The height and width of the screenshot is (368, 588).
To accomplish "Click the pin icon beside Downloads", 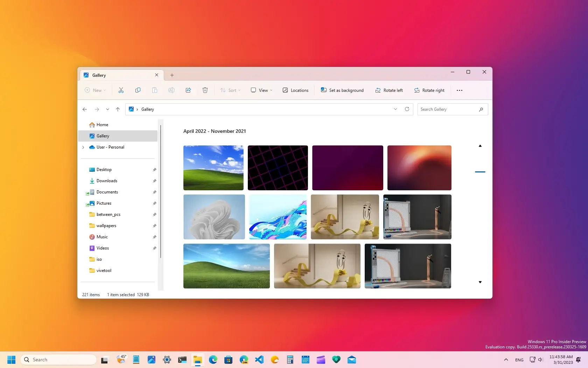I will (154, 181).
